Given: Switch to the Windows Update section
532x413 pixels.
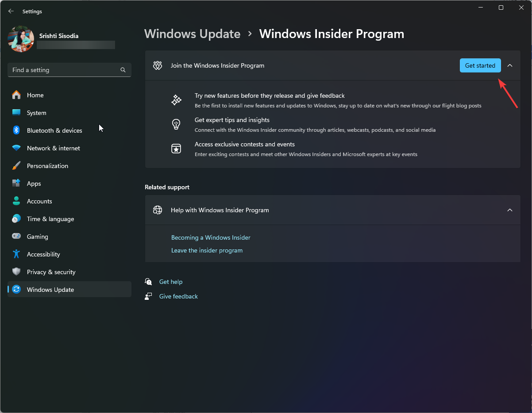Looking at the screenshot, I should click(x=50, y=290).
